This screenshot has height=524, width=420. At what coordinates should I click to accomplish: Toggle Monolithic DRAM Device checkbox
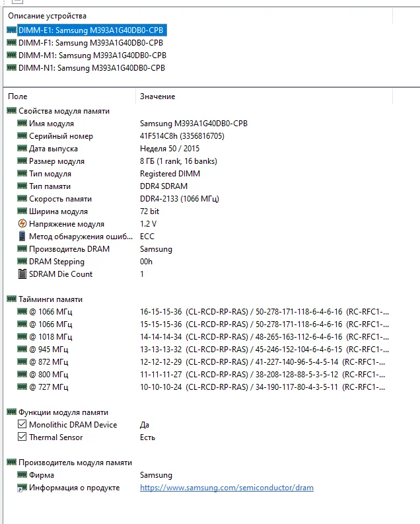click(x=22, y=424)
